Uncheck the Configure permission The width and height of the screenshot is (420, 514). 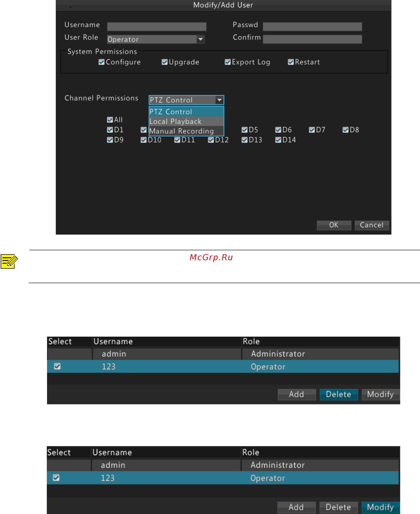click(101, 62)
